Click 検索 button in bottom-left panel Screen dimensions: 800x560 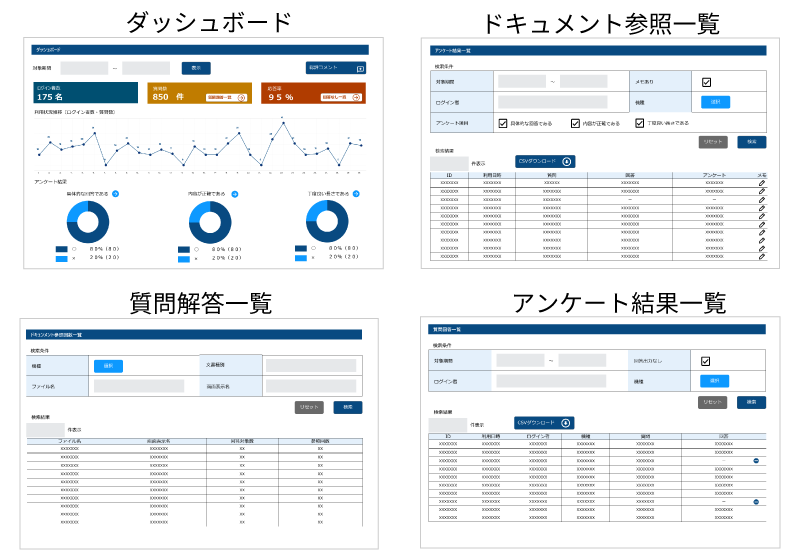point(348,408)
